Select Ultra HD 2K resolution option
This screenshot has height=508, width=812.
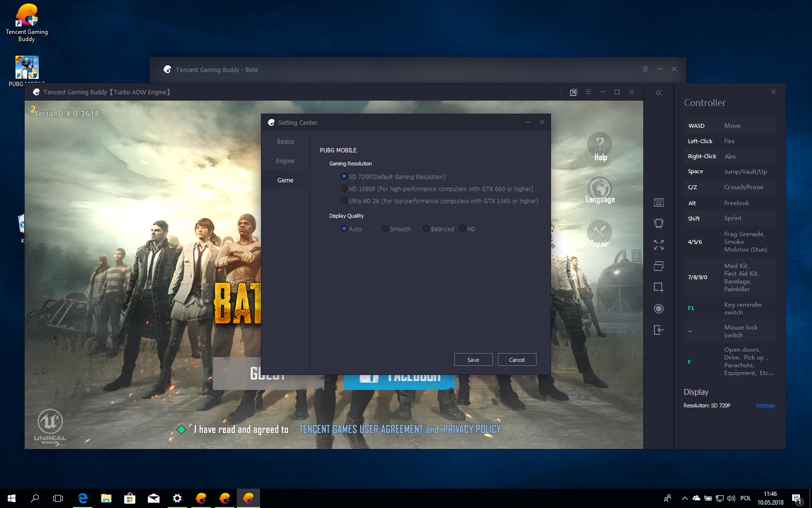tap(344, 201)
